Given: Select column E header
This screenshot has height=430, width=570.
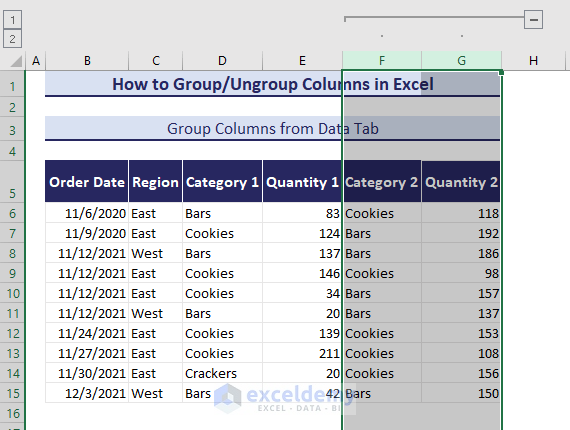Looking at the screenshot, I should tap(302, 60).
